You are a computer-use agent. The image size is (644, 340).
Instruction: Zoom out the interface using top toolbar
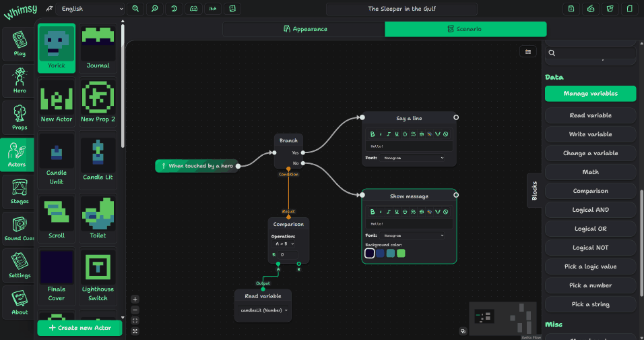click(x=135, y=9)
